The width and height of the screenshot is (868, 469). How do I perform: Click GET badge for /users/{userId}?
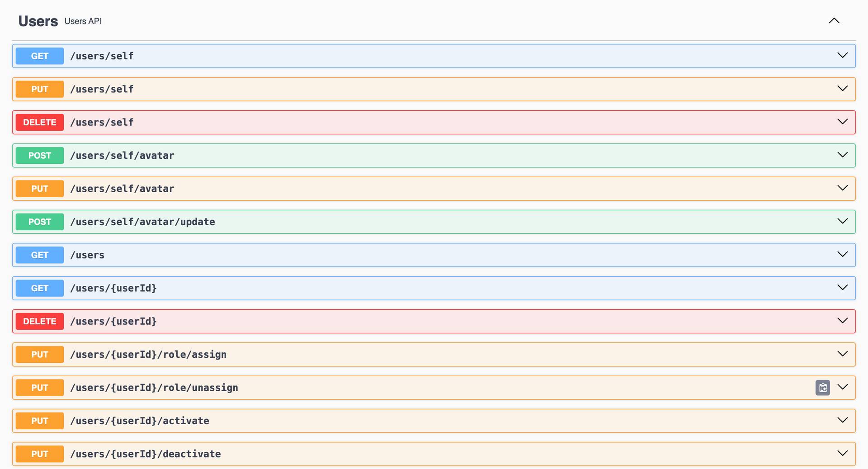[x=40, y=288]
